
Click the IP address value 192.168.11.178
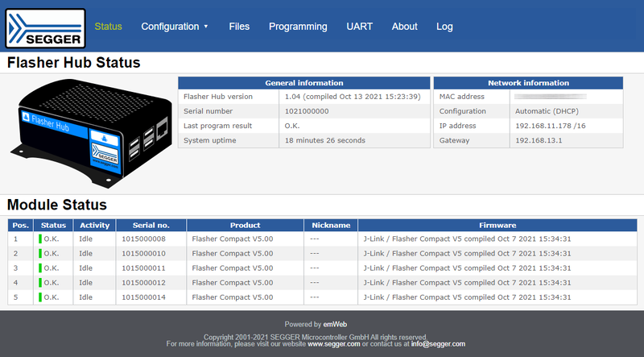pos(543,126)
